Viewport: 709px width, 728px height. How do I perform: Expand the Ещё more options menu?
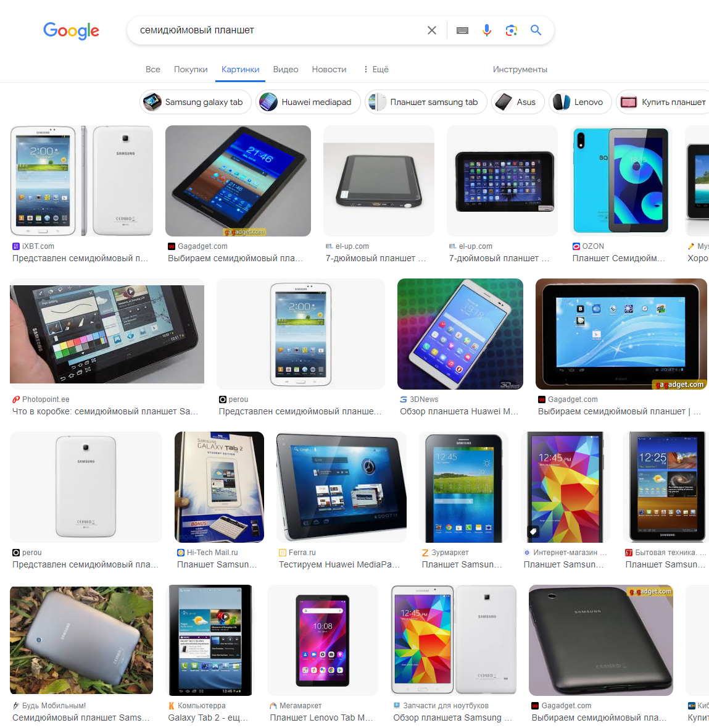tap(376, 69)
